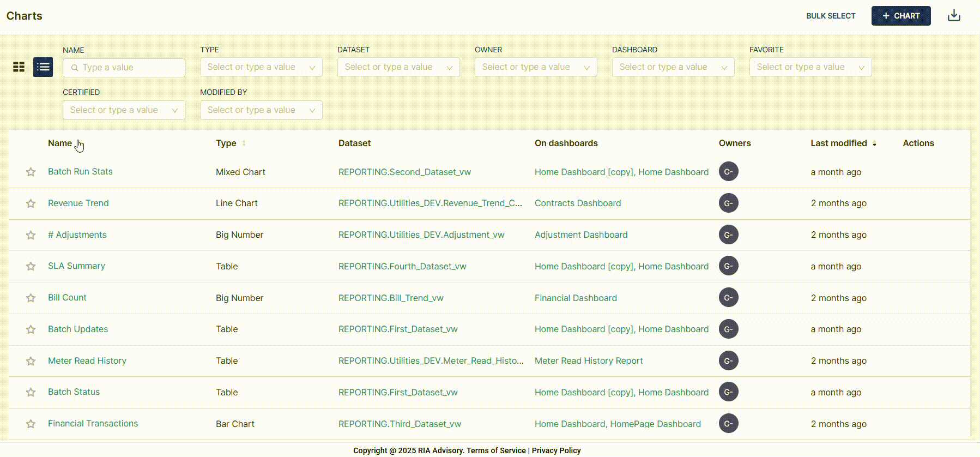The height and width of the screenshot is (457, 980).
Task: Switch to card grid view
Action: tap(19, 67)
